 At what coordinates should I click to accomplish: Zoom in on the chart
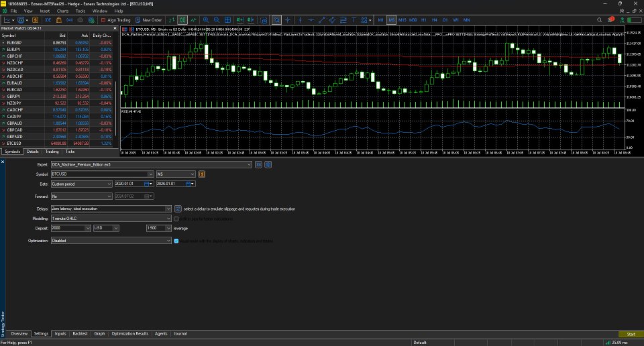click(206, 19)
